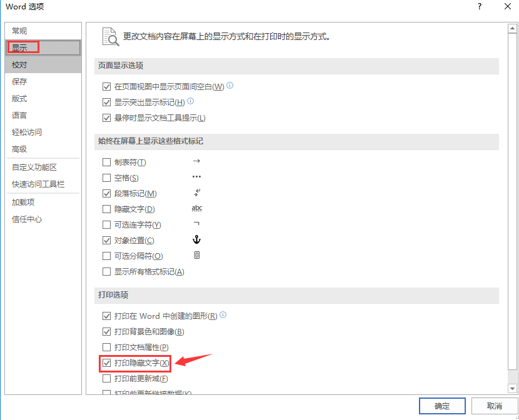Enable 显示所有格式标记 checkbox
The image size is (519, 420).
click(106, 272)
